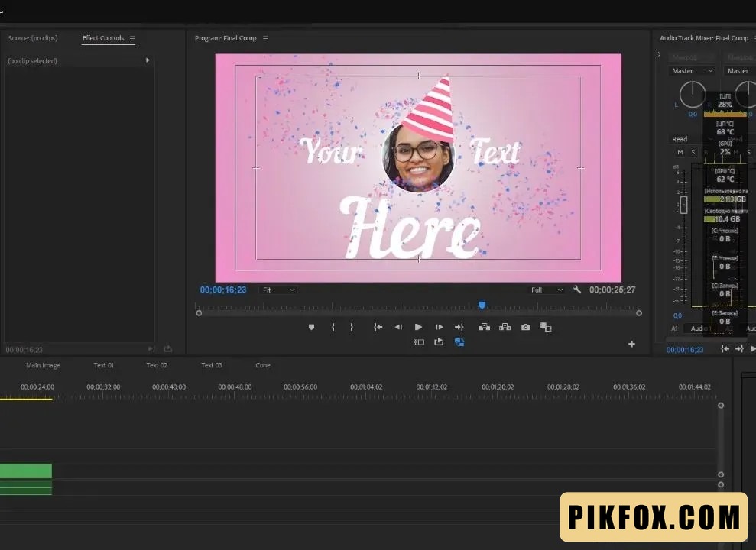756x550 pixels.
Task: Open the Read automation mode dropdown
Action: pos(693,139)
